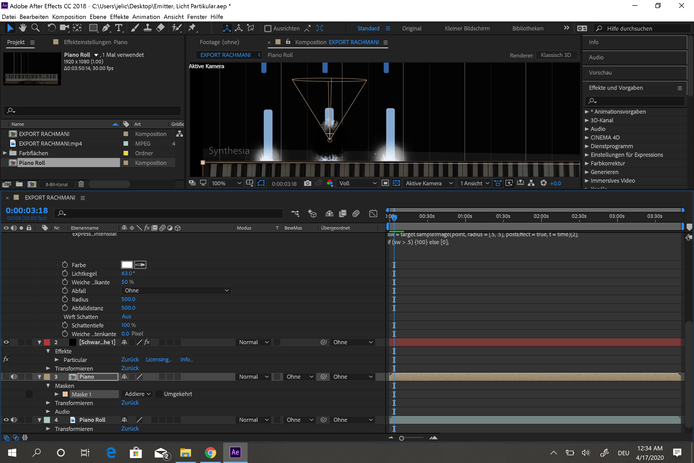
Task: Click Zurück link for Particular effect
Action: coord(130,360)
